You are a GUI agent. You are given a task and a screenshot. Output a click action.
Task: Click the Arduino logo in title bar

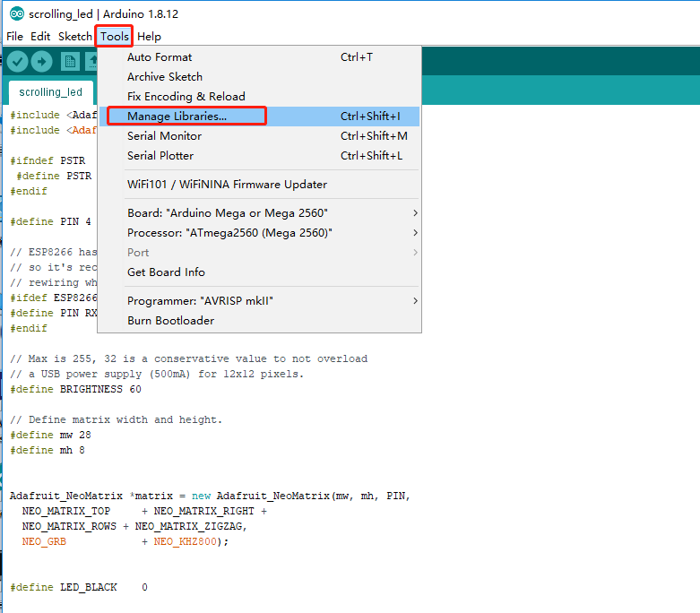17,13
